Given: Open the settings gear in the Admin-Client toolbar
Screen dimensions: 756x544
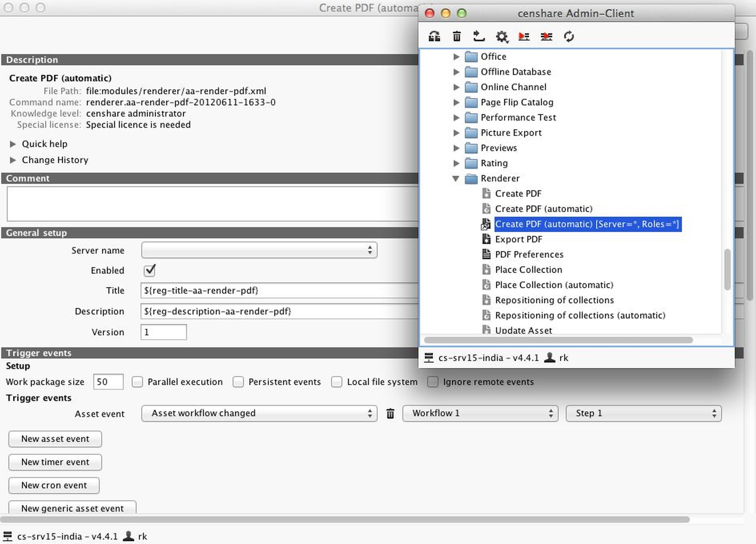Looking at the screenshot, I should point(502,37).
